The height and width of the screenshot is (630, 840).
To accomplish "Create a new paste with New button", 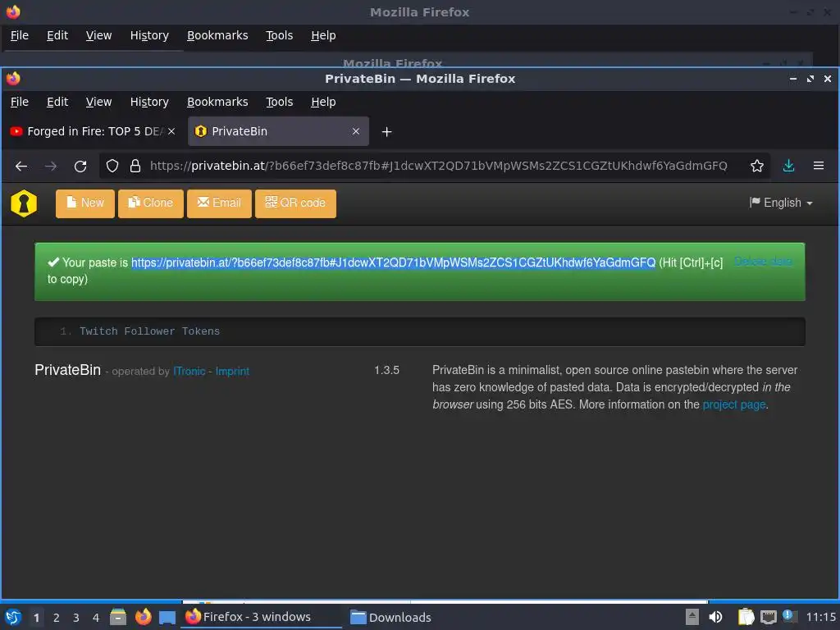I will (85, 203).
